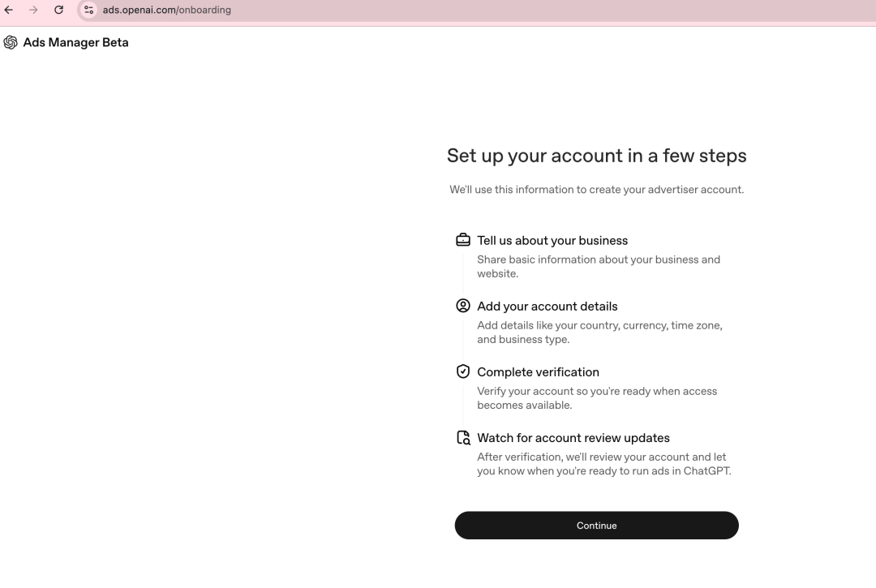The height and width of the screenshot is (588, 876).
Task: Click the briefcase business icon
Action: coord(463,240)
